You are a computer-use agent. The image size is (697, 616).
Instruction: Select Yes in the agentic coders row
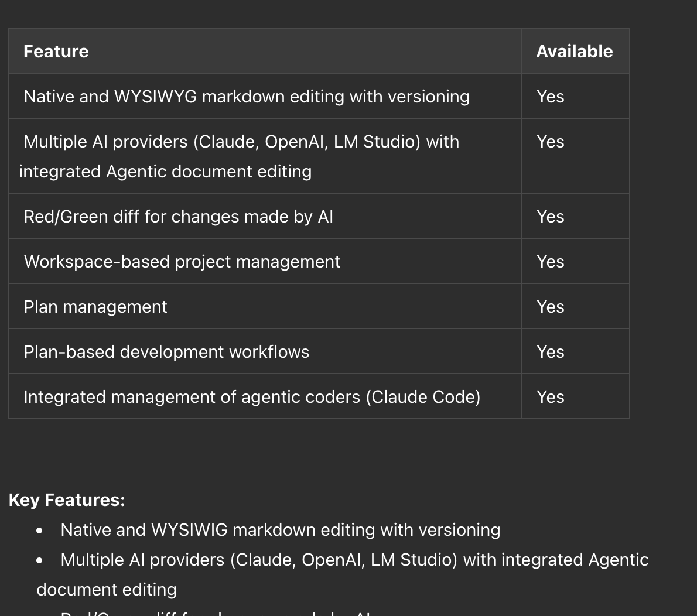click(x=551, y=397)
